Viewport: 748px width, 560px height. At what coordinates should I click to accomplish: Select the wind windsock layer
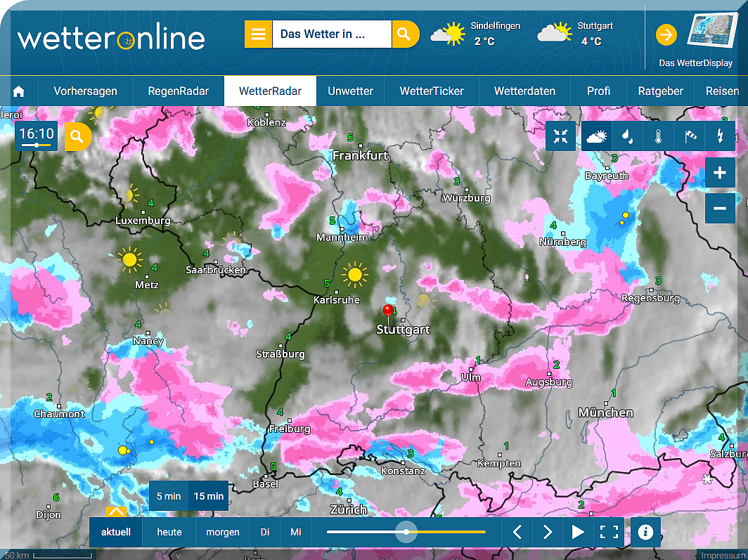click(689, 136)
